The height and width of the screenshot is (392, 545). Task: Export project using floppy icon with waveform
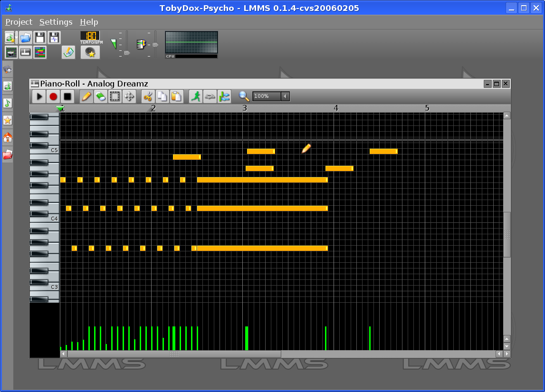[x=54, y=38]
